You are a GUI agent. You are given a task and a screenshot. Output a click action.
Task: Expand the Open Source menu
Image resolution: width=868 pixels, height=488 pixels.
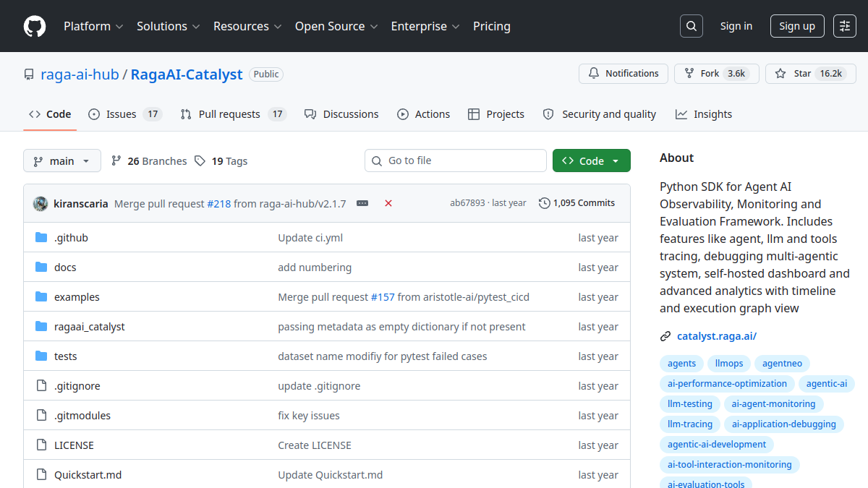[x=336, y=26]
